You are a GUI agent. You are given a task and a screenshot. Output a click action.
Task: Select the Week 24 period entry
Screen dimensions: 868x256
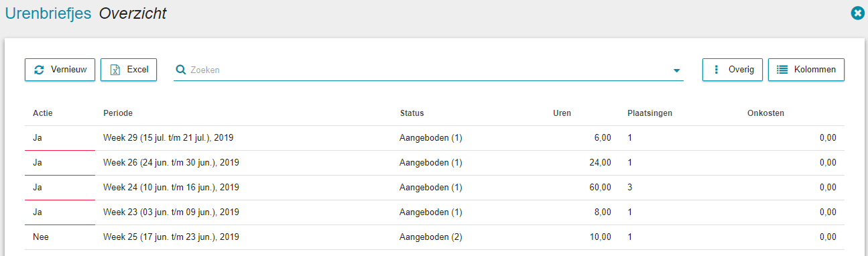(x=171, y=188)
